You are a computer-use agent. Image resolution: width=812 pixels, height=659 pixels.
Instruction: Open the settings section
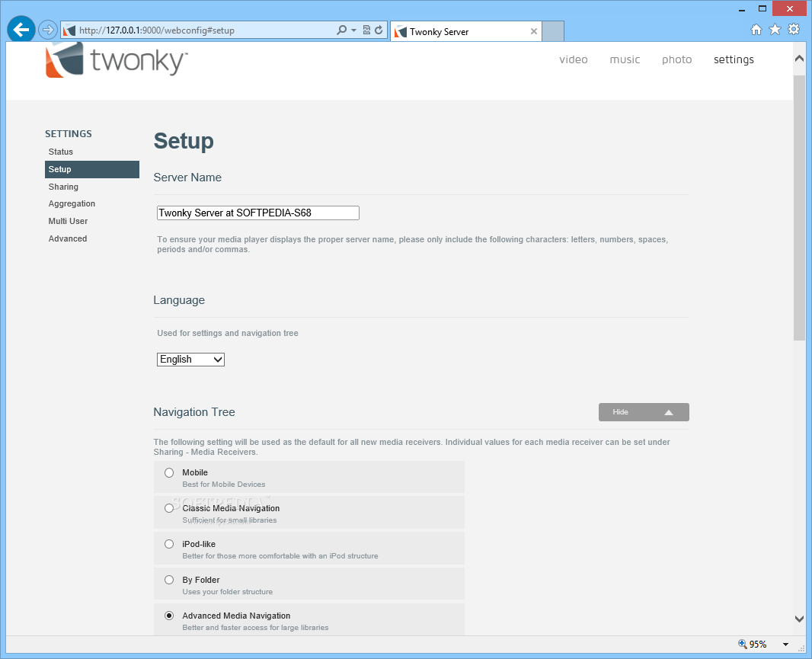734,59
